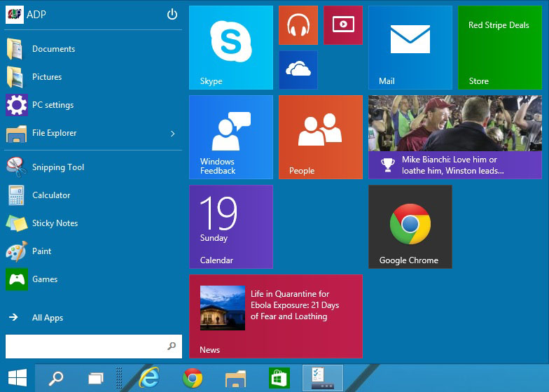549x392 pixels.
Task: Launch Calculator
Action: click(x=93, y=195)
